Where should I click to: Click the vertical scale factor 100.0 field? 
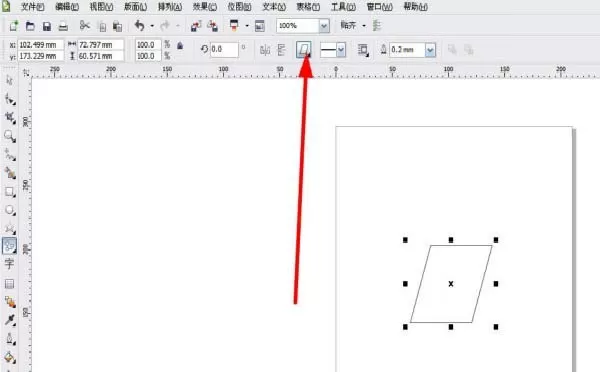click(148, 56)
